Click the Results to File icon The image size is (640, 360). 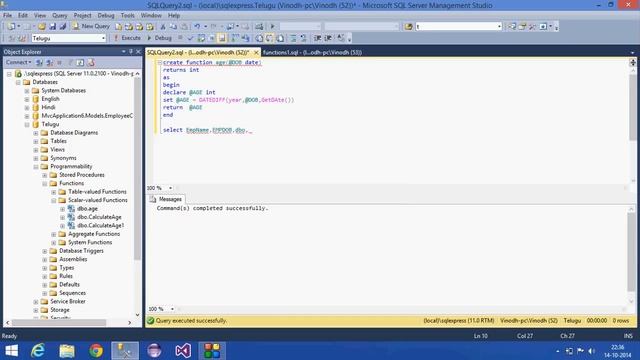[280, 38]
